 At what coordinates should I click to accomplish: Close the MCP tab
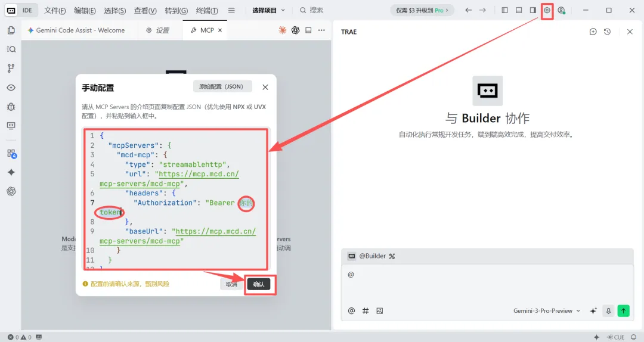tap(219, 30)
